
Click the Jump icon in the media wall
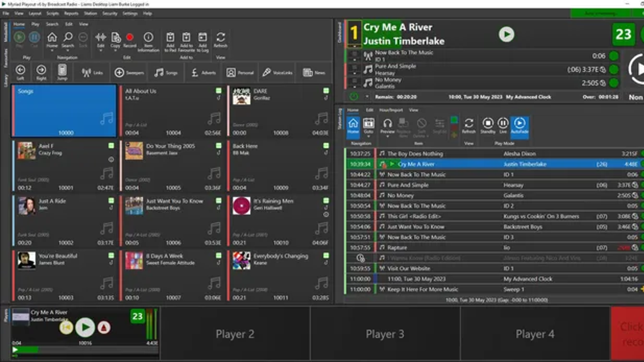[x=62, y=72]
